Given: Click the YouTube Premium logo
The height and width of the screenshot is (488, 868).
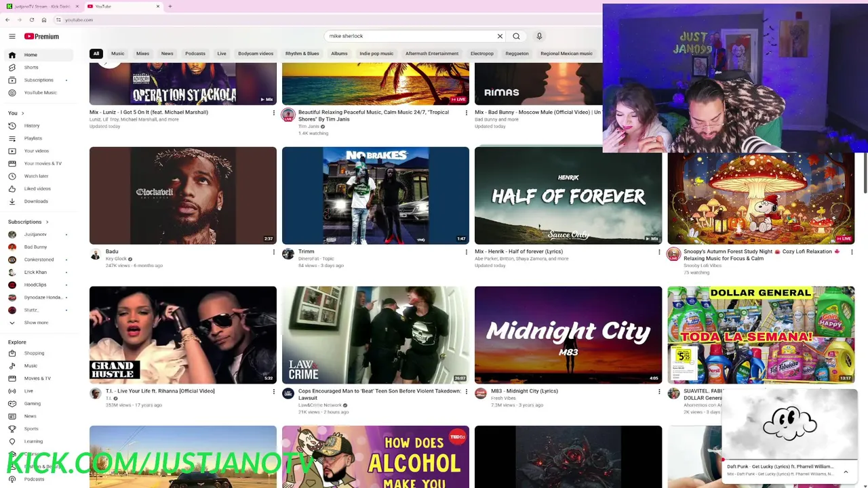Looking at the screenshot, I should 41,37.
